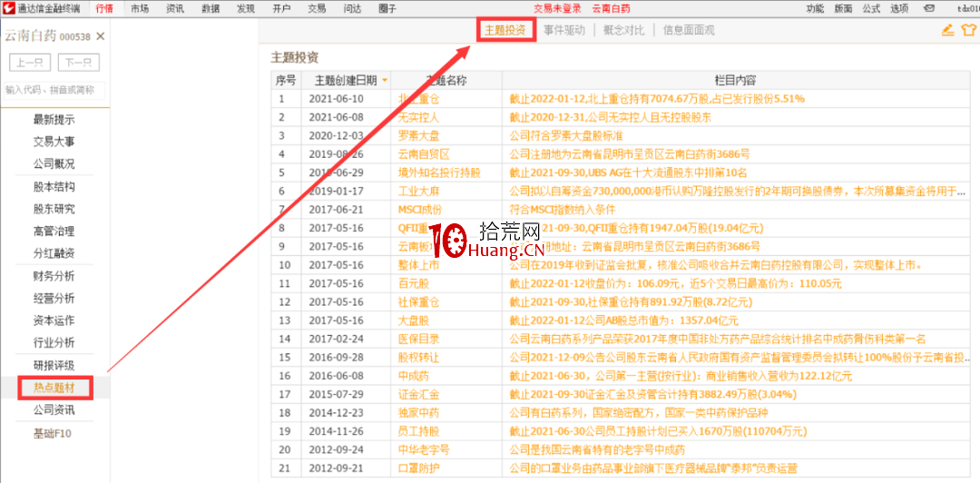This screenshot has height=483, width=980.
Task: Open the 问达 menu
Action: pyautogui.click(x=352, y=9)
